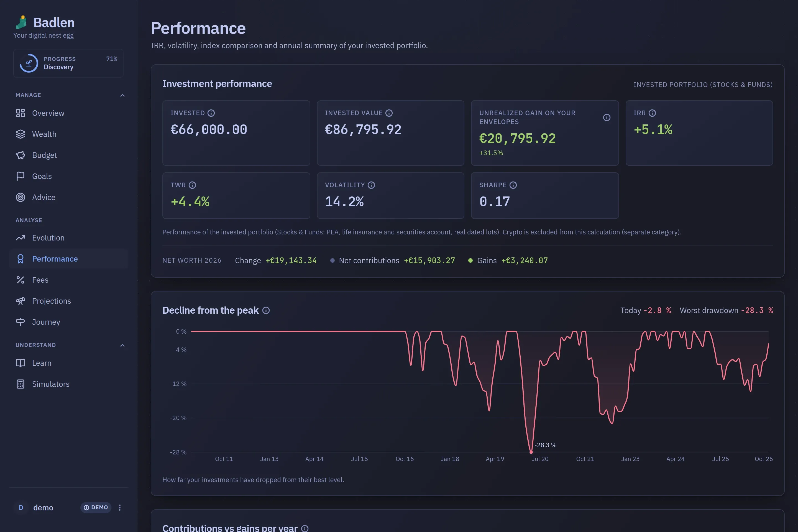Click the INVESTED €66,000.00 card
798x532 pixels.
coord(236,133)
